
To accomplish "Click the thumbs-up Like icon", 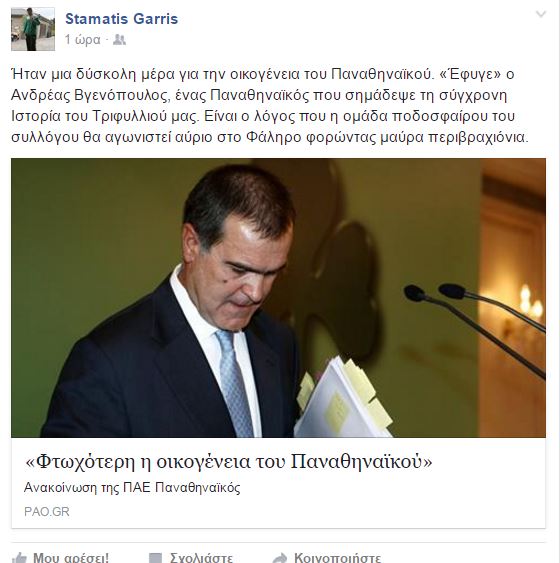I will pos(19,558).
